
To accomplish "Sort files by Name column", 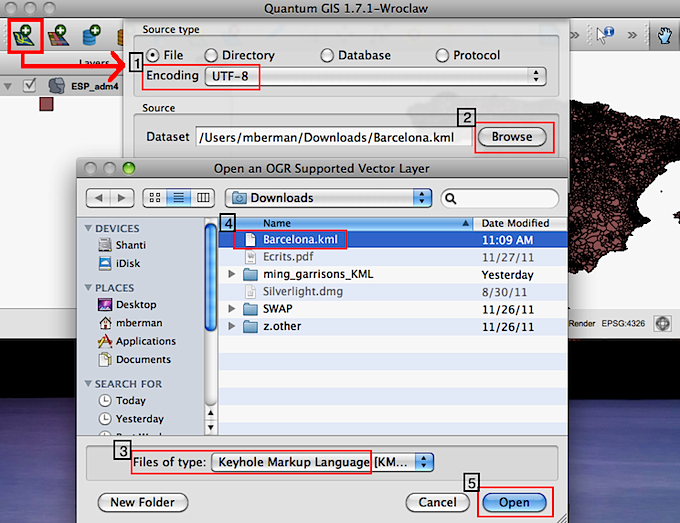I will click(x=346, y=223).
